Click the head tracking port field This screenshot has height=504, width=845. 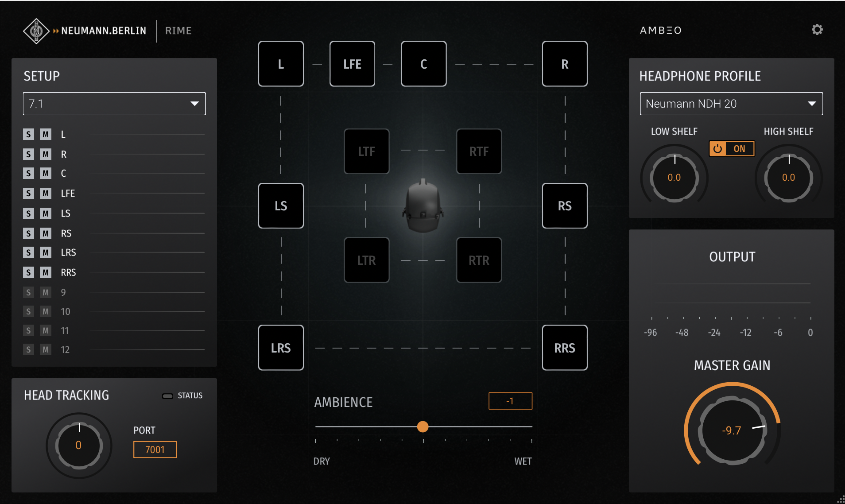tap(155, 450)
